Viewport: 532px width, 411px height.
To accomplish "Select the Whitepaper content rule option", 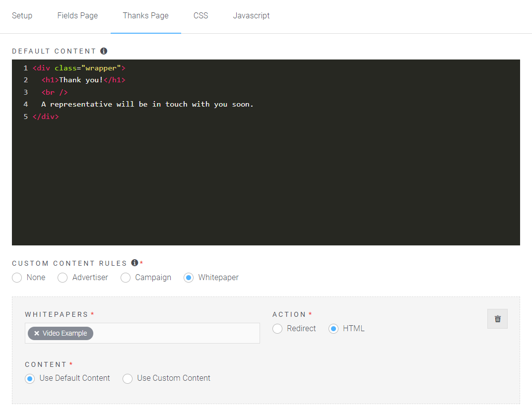I will coord(189,278).
